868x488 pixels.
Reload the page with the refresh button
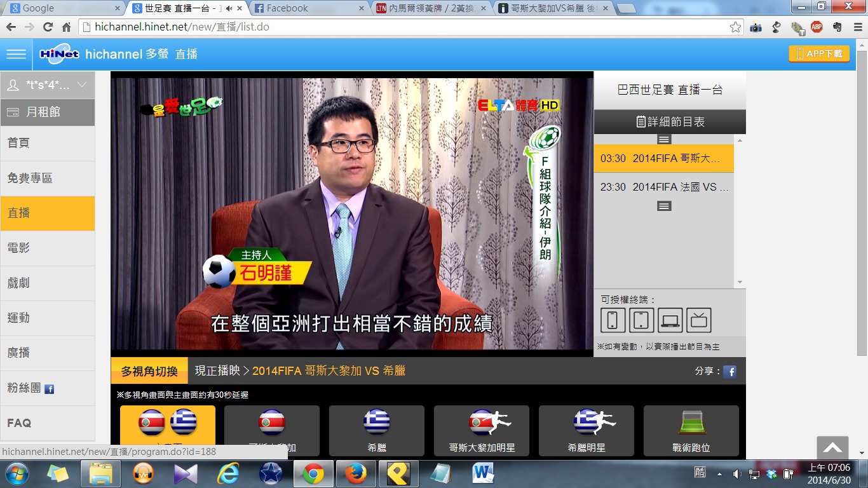[48, 27]
